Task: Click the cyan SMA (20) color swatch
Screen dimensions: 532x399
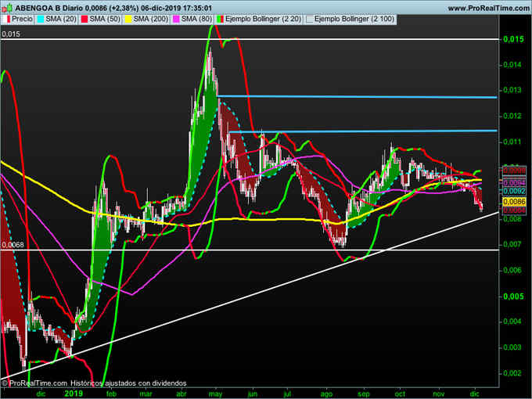Action: click(41, 20)
